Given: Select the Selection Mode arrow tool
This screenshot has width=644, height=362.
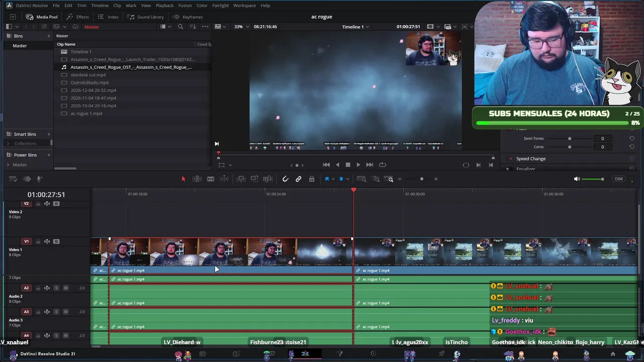Looking at the screenshot, I should click(x=183, y=179).
